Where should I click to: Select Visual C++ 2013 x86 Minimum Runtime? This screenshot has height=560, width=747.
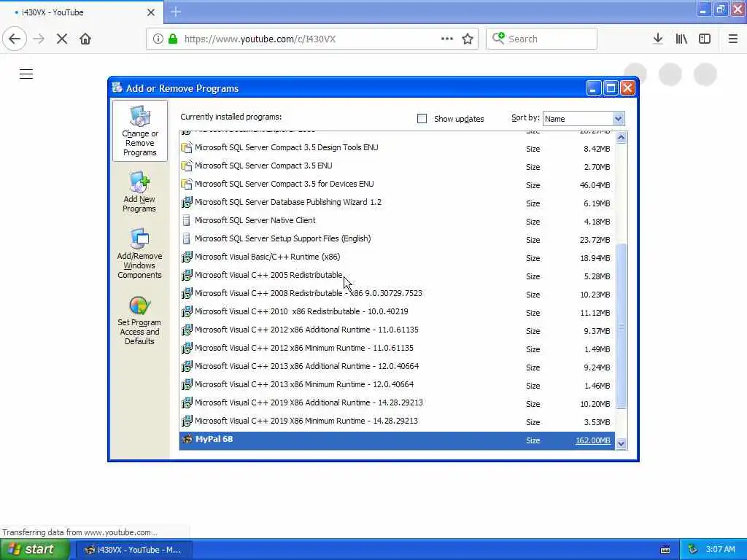pos(398,385)
